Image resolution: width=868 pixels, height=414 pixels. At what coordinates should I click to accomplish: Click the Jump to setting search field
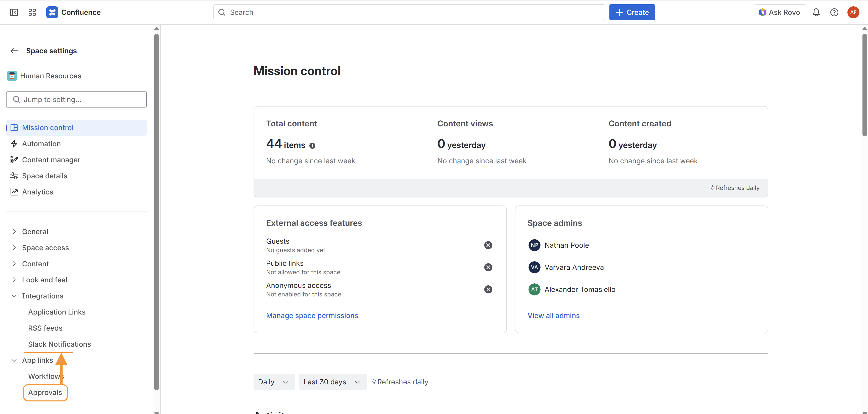click(x=76, y=100)
